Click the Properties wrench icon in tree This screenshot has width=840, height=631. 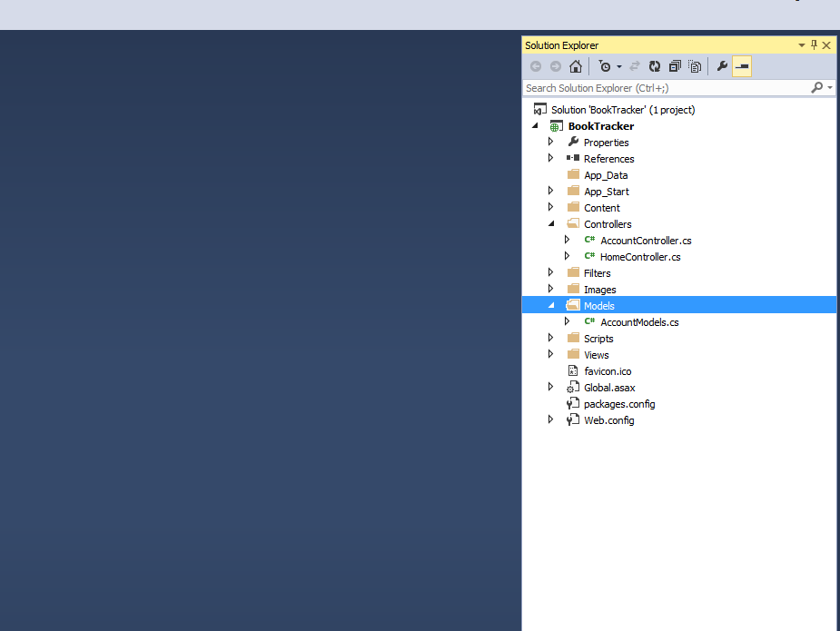(573, 142)
